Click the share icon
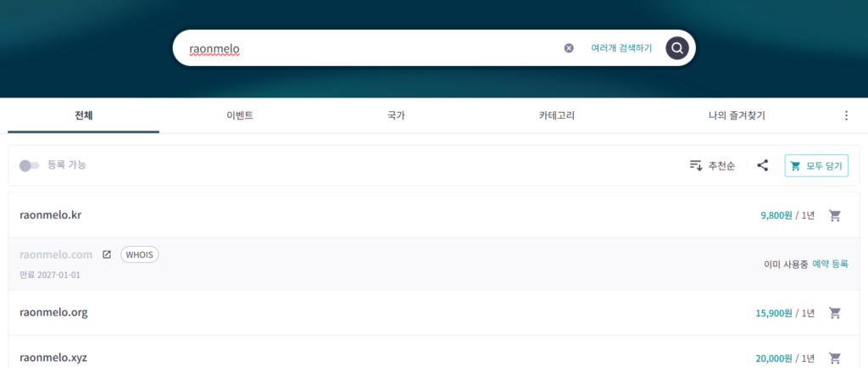This screenshot has height=368, width=868. tap(762, 165)
